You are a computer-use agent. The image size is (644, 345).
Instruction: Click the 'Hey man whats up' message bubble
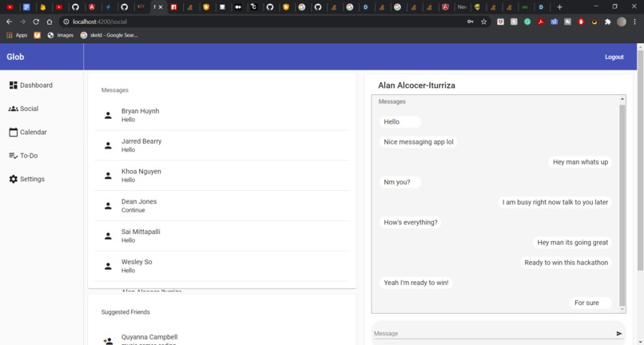[580, 162]
